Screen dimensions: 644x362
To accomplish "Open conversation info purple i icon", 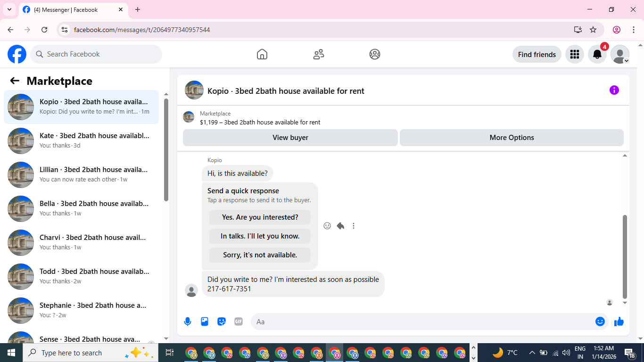I will click(614, 90).
